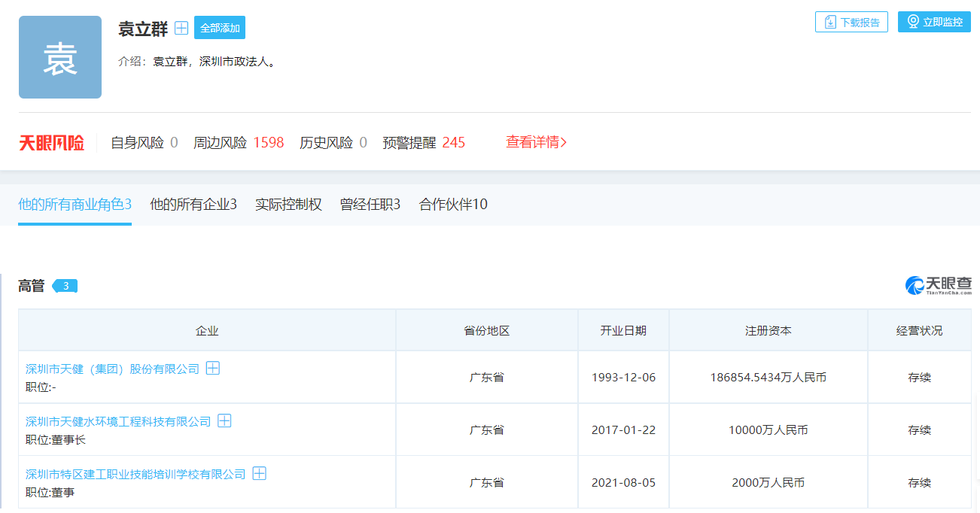Select 他的所有商业角色 tab
The height and width of the screenshot is (513, 980).
coord(75,205)
